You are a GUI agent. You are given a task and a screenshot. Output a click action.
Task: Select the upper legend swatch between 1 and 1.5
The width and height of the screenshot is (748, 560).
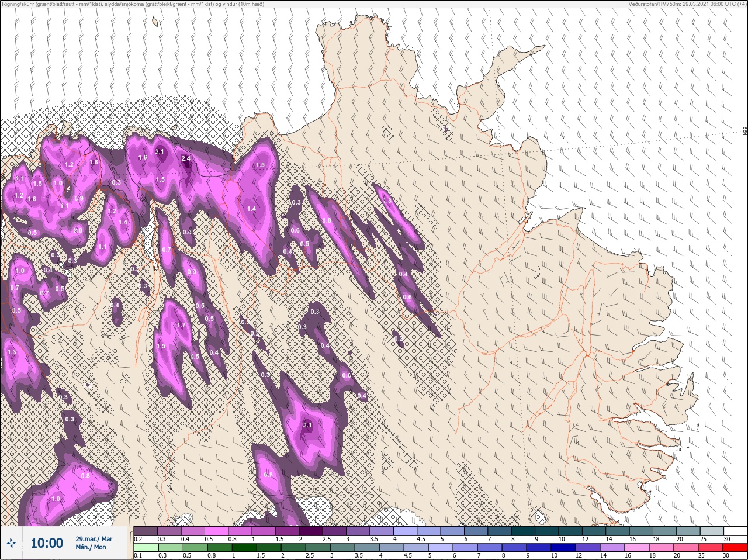pos(264,531)
